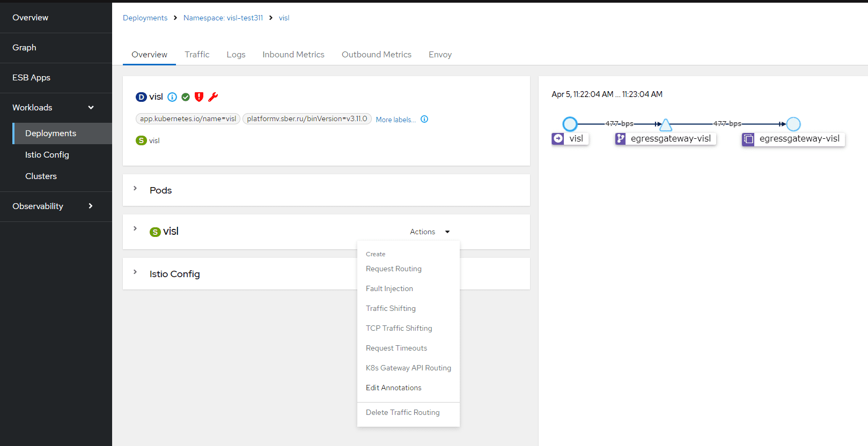Image resolution: width=868 pixels, height=446 pixels.
Task: Open the More labels link
Action: click(395, 120)
